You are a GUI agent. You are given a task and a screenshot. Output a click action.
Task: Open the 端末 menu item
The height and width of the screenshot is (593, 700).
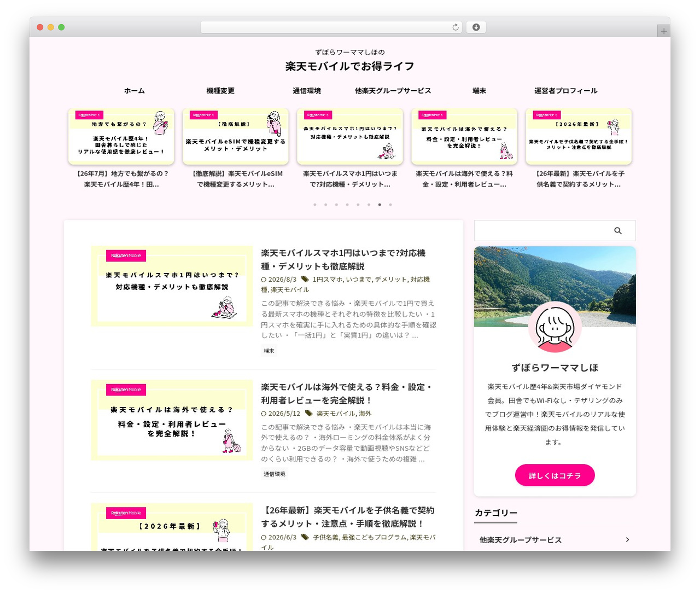480,91
